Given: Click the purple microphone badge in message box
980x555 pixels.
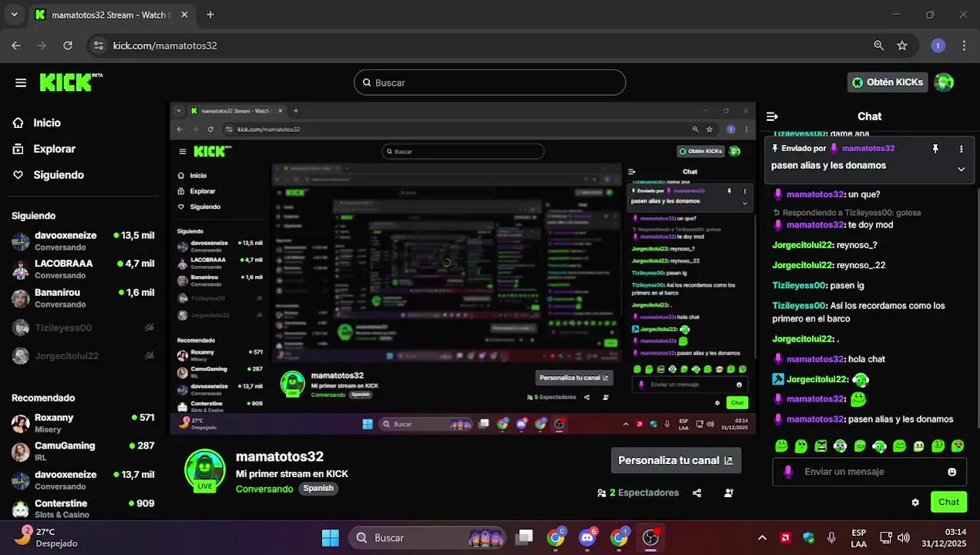Looking at the screenshot, I should click(787, 472).
